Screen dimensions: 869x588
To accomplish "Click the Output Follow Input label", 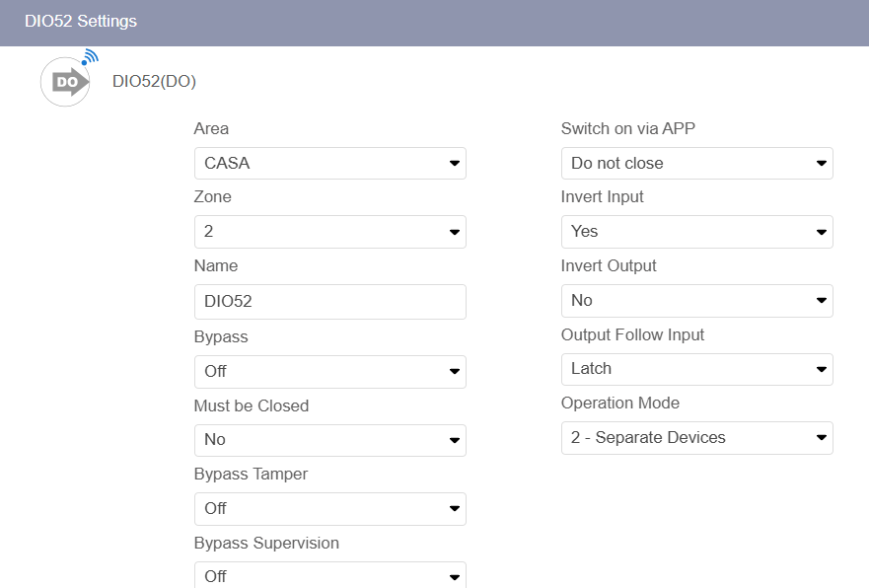I will click(x=632, y=334).
